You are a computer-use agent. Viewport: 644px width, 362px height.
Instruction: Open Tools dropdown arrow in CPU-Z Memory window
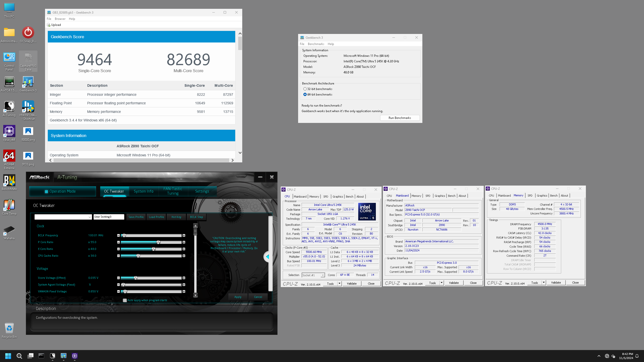543,283
